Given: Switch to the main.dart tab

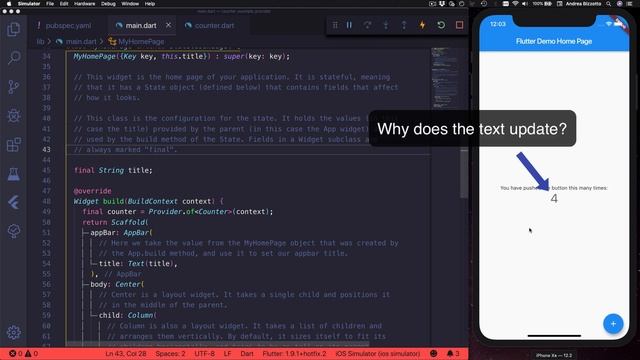Looking at the screenshot, I should click(x=141, y=25).
